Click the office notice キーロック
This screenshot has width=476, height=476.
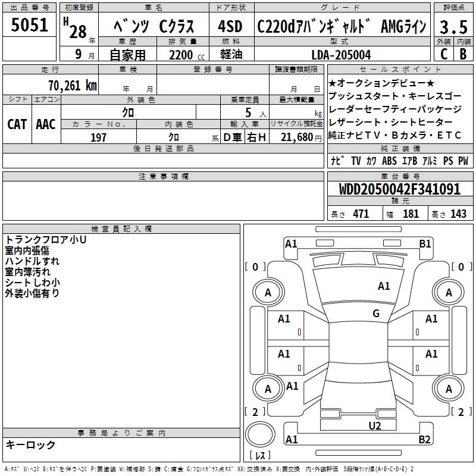point(30,444)
